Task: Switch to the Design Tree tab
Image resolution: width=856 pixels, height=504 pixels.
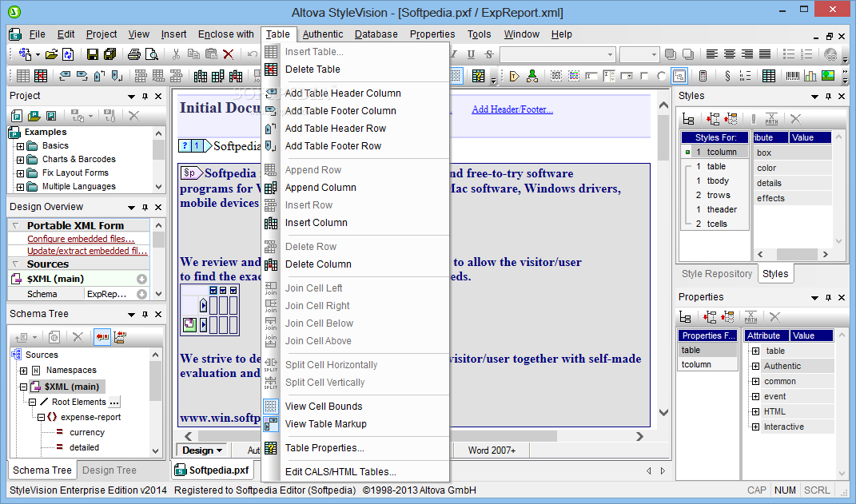Action: (109, 470)
